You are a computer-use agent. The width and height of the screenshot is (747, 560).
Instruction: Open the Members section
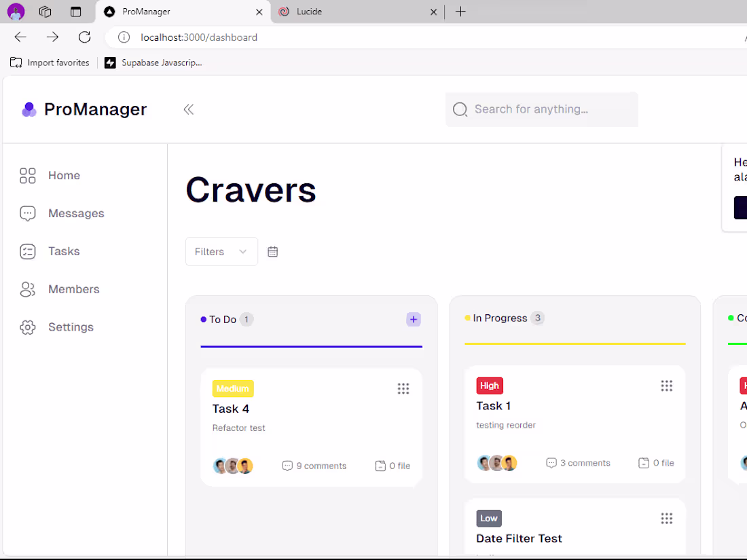[73, 289]
